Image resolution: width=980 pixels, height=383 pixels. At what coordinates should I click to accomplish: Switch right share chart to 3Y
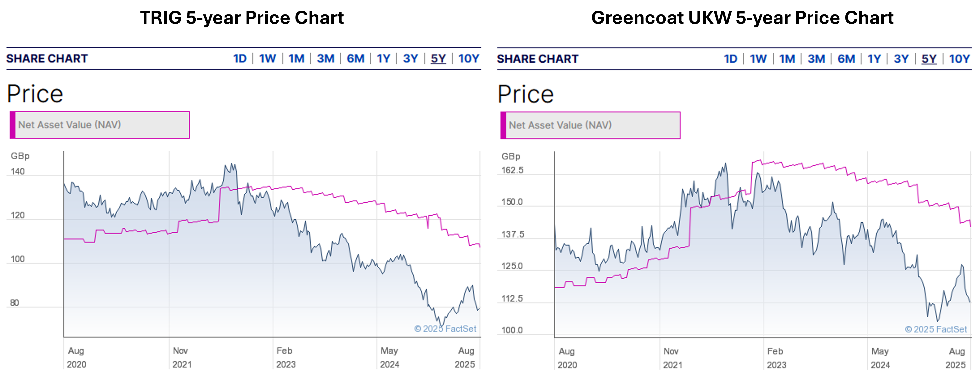901,59
